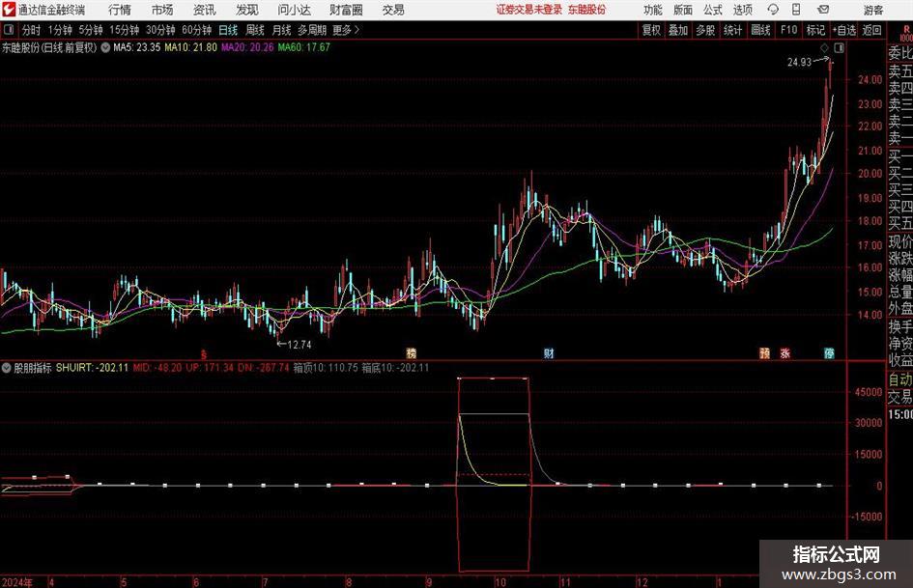This screenshot has width=913, height=588.
Task: Click the 叠加 overlay button
Action: coord(678,30)
